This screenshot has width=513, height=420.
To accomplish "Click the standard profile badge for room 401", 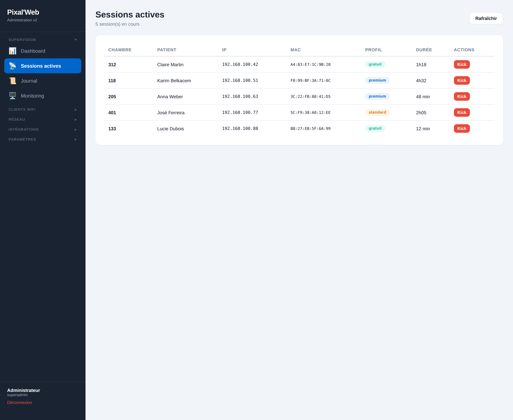I will tap(377, 112).
